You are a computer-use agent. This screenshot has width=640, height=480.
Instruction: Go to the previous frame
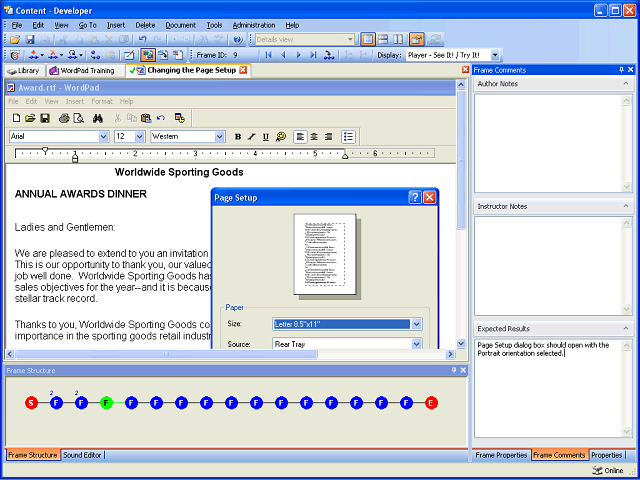pos(283,55)
